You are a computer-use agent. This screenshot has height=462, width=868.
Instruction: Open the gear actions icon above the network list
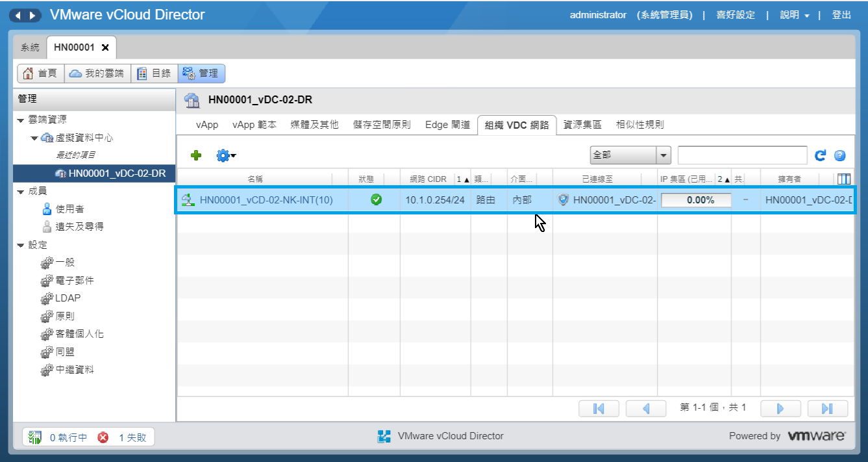pyautogui.click(x=223, y=155)
